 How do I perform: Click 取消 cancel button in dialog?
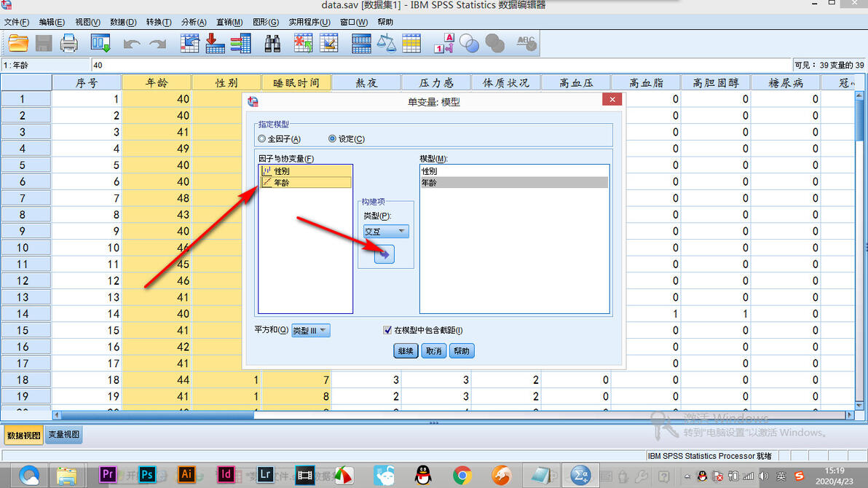[433, 350]
